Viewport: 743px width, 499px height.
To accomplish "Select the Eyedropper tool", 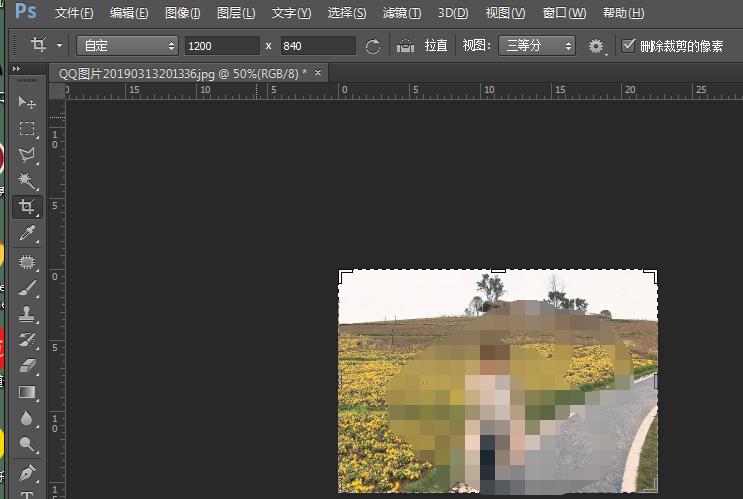I will point(27,233).
